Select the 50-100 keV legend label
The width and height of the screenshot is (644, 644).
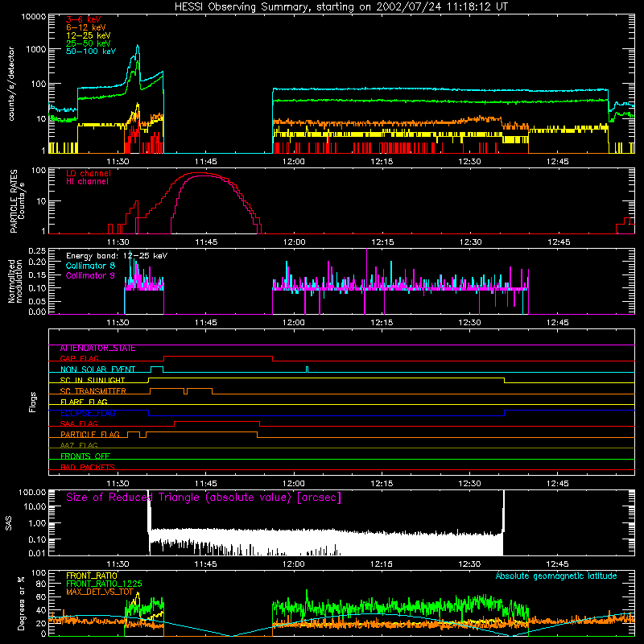coord(91,51)
